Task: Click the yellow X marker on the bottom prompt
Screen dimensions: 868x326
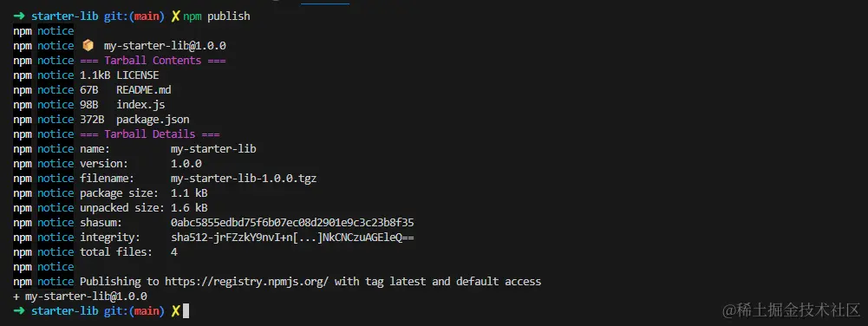Action: [175, 311]
